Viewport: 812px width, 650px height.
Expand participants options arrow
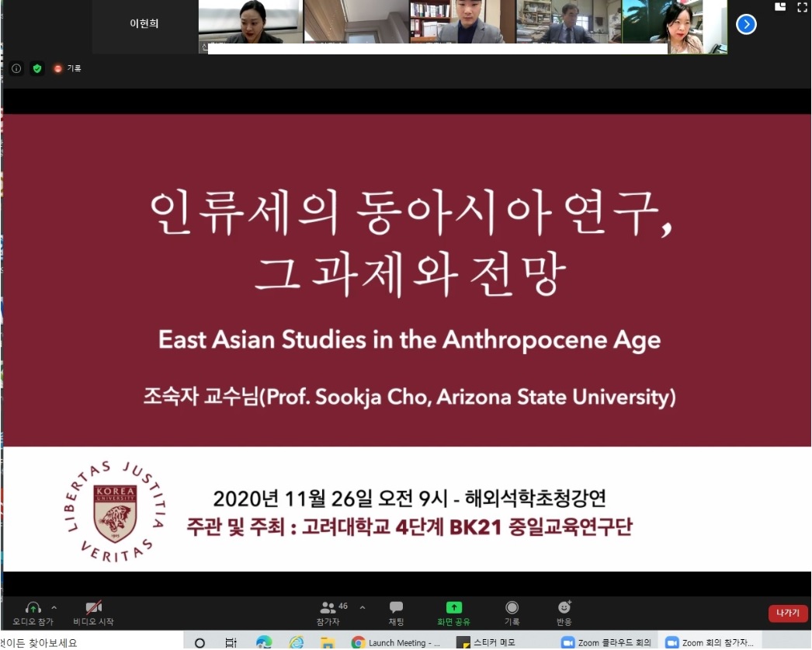362,607
